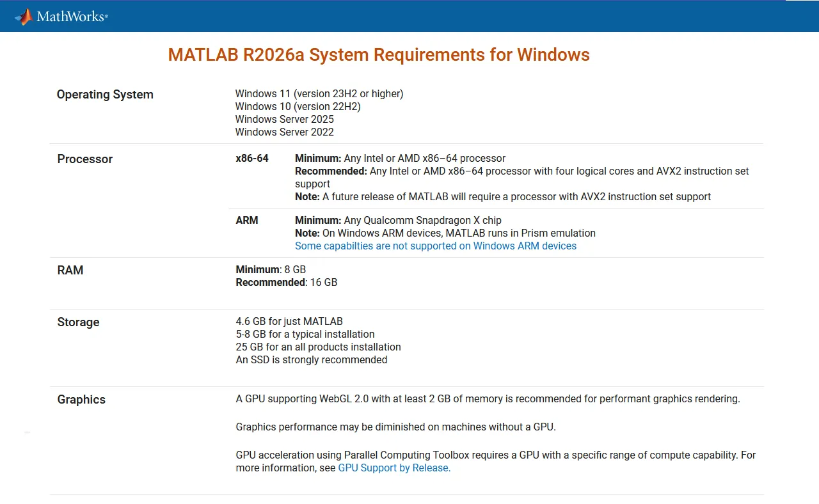Select the Prism emulation note
This screenshot has height=504, width=819.
coord(445,233)
